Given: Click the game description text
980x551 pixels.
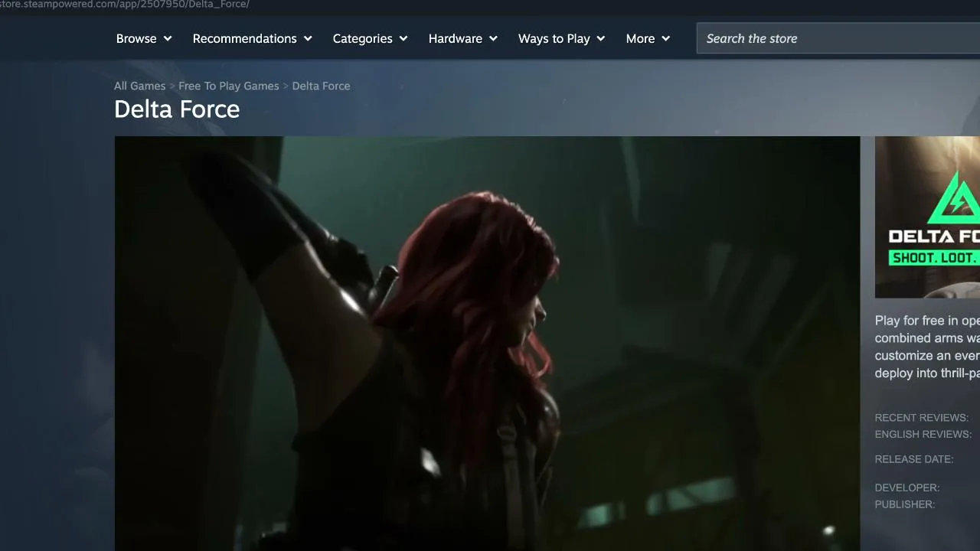Looking at the screenshot, I should coord(927,347).
